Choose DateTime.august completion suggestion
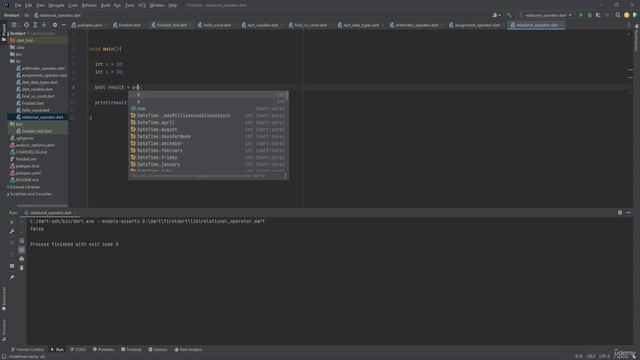Screen dimensions: 640x360 208,129
